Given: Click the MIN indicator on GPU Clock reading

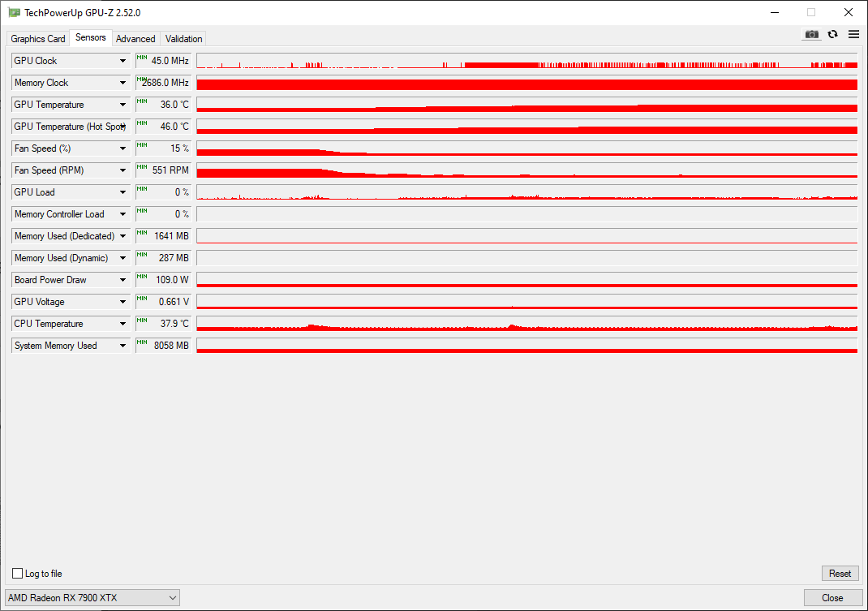Looking at the screenshot, I should (x=142, y=58).
